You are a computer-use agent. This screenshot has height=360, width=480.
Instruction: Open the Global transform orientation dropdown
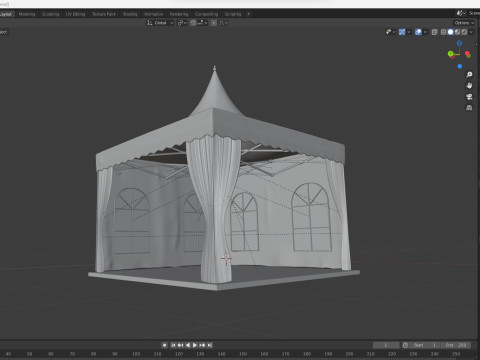[x=160, y=23]
